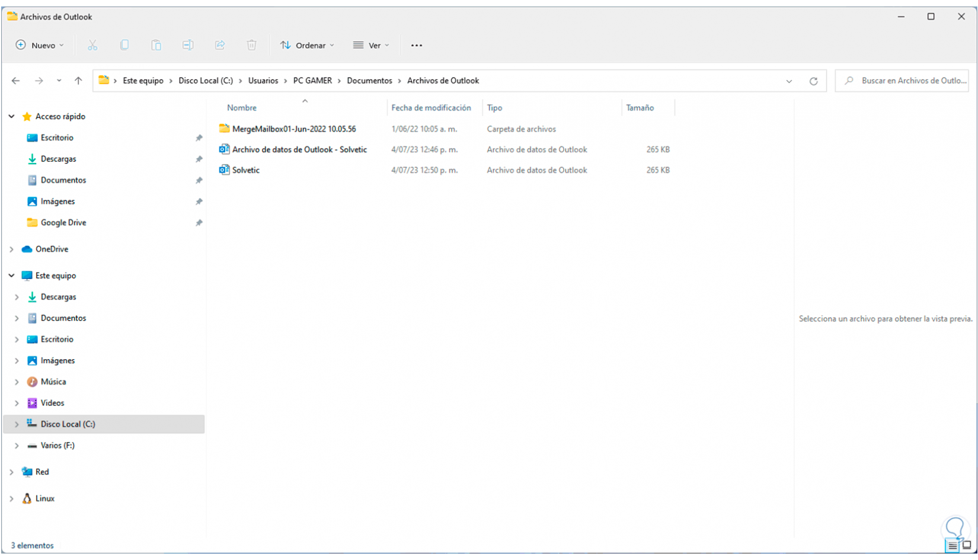Click the pin icon next to Imágenes
The height and width of the screenshot is (560, 978).
pos(199,201)
